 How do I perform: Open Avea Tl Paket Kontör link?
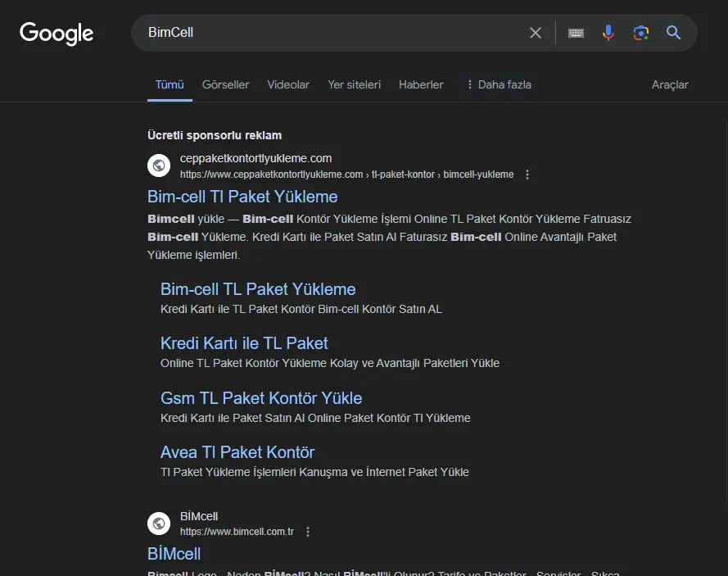tap(237, 452)
